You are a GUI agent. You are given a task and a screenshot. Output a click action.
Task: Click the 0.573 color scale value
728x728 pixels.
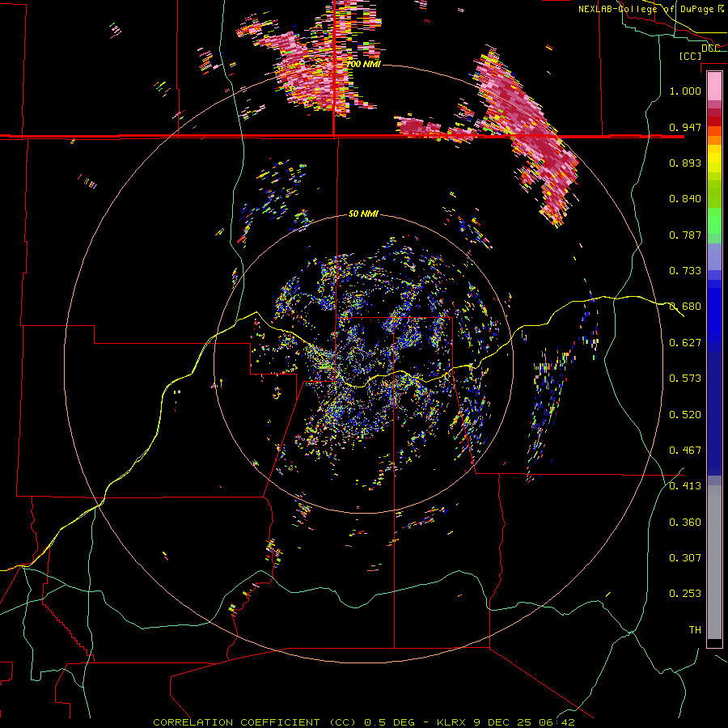click(685, 379)
